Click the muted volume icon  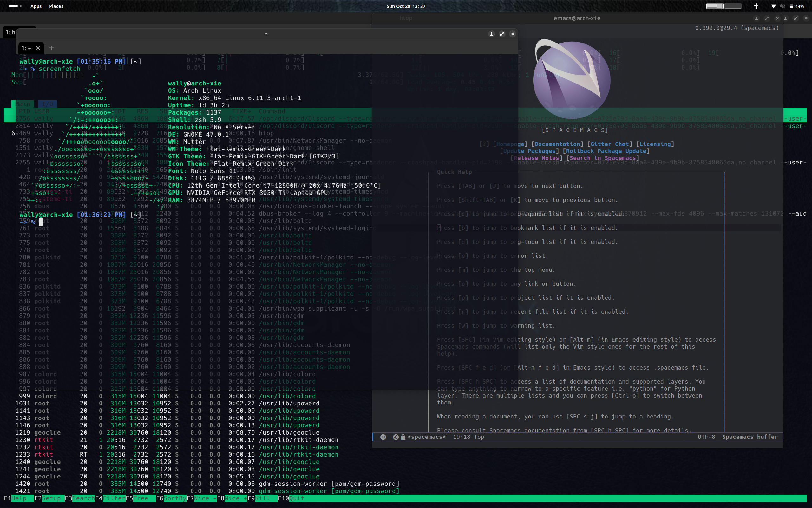(783, 6)
